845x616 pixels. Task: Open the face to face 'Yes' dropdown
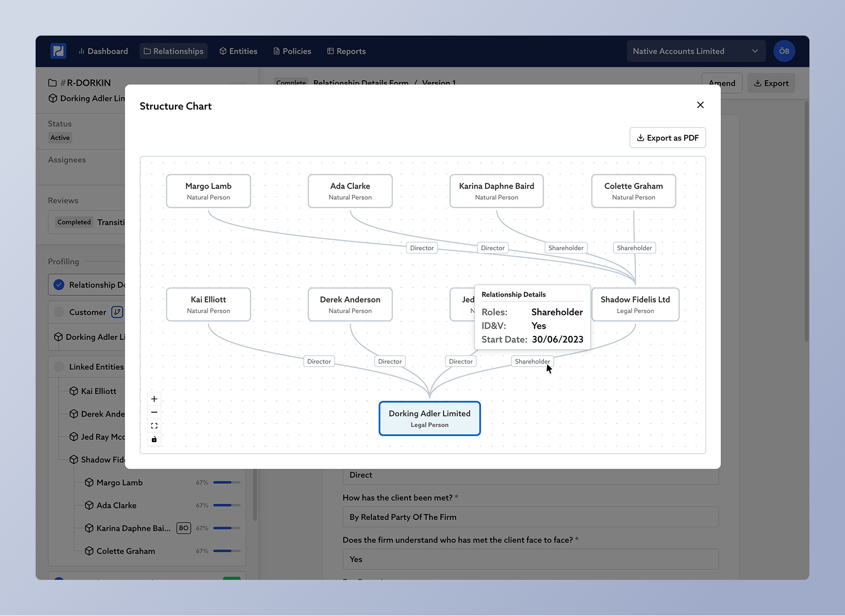click(530, 559)
